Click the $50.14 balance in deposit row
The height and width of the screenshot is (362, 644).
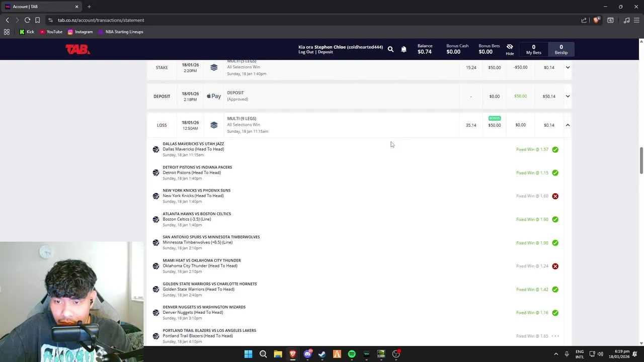pos(549,96)
